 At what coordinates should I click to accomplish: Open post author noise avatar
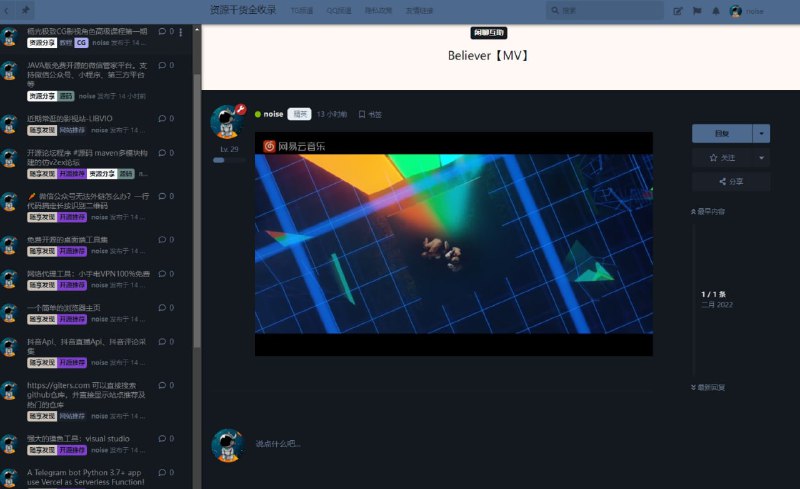pyautogui.click(x=227, y=122)
